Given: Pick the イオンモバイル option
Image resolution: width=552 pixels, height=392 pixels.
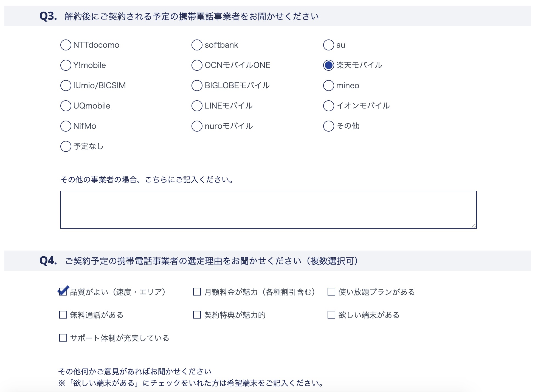Looking at the screenshot, I should click(x=328, y=106).
